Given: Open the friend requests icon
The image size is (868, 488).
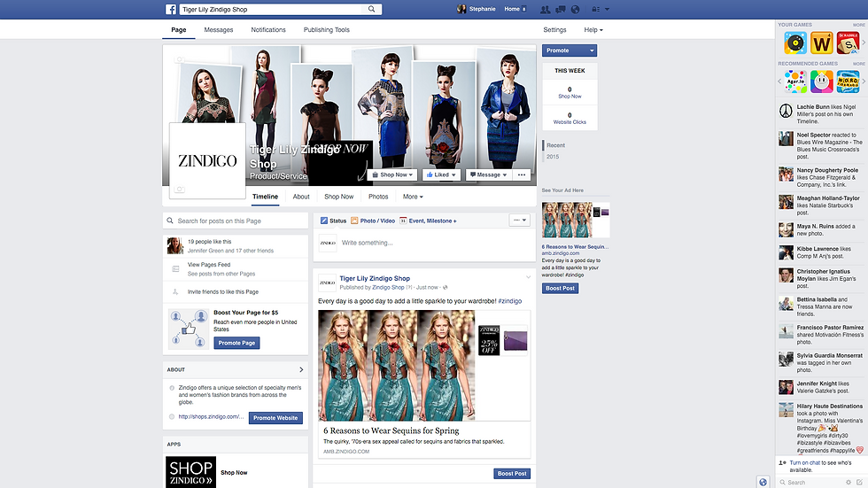Looking at the screenshot, I should pyautogui.click(x=546, y=10).
